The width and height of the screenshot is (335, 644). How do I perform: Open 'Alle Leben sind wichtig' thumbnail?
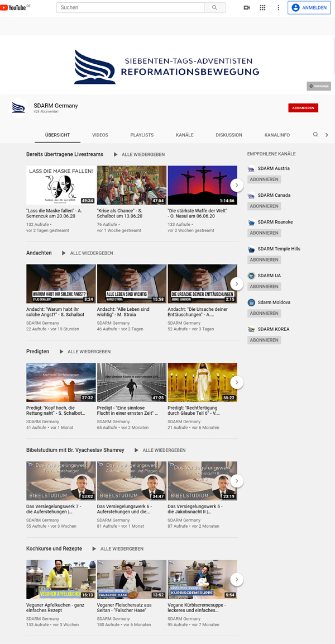tap(132, 284)
